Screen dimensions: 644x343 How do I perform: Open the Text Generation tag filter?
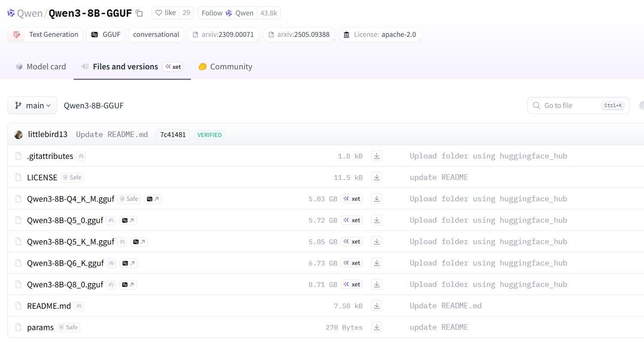(45, 35)
